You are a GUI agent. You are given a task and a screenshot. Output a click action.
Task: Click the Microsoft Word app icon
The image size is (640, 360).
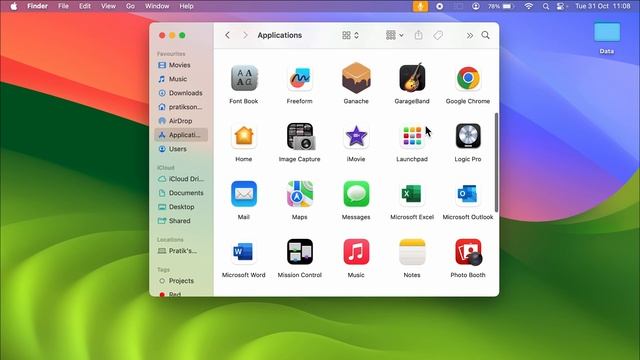click(x=244, y=252)
